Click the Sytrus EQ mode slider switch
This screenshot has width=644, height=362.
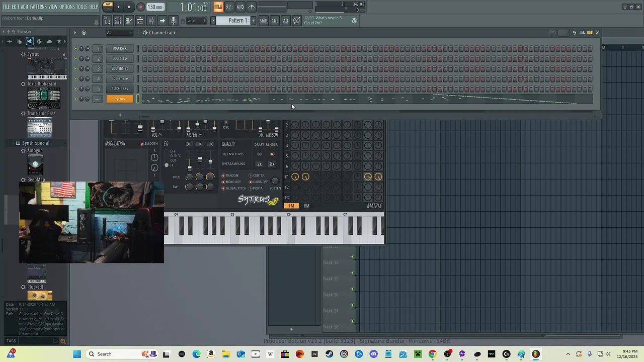coord(167,158)
